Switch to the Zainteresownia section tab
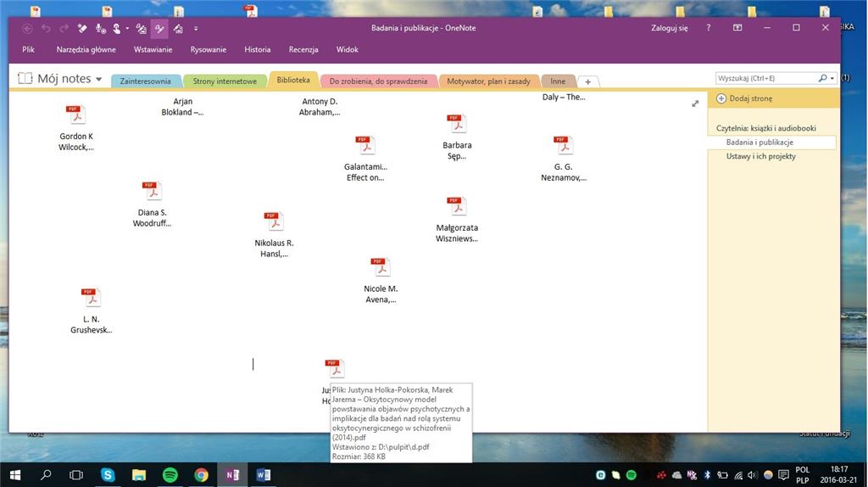868x487 pixels. (146, 81)
